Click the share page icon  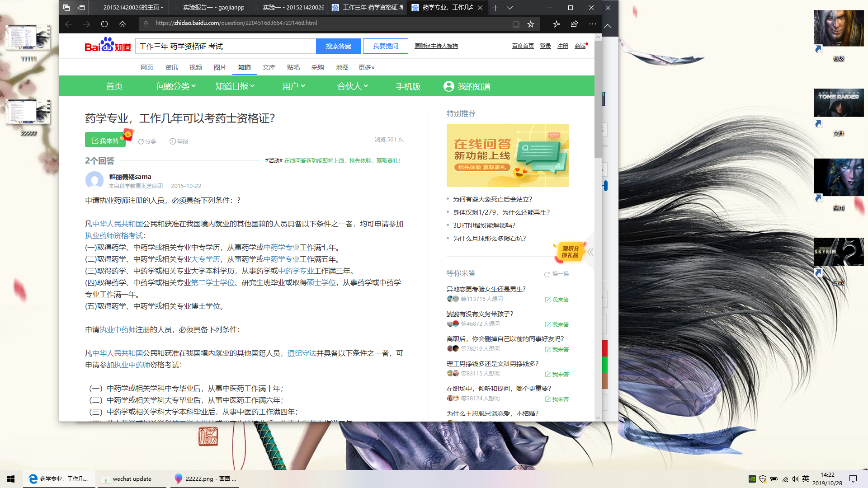pos(574,24)
